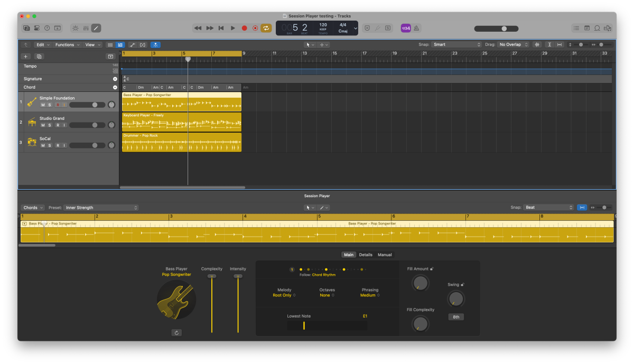Enable the metronome icon
The image size is (634, 364).
pos(416,28)
